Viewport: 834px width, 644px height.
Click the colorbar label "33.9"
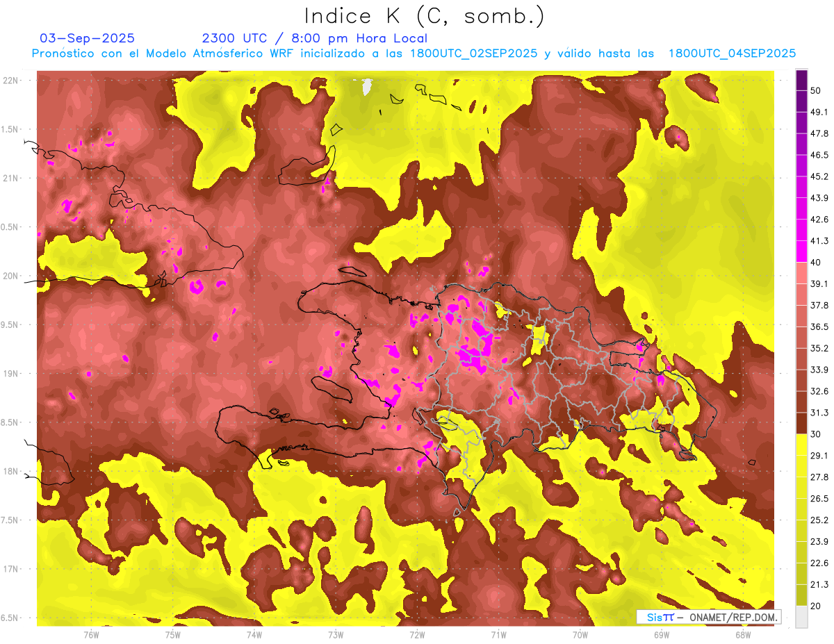(819, 370)
